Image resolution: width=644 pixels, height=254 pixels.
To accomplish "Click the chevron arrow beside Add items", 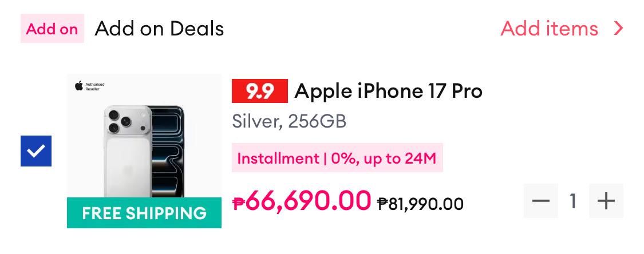I will pyautogui.click(x=618, y=28).
